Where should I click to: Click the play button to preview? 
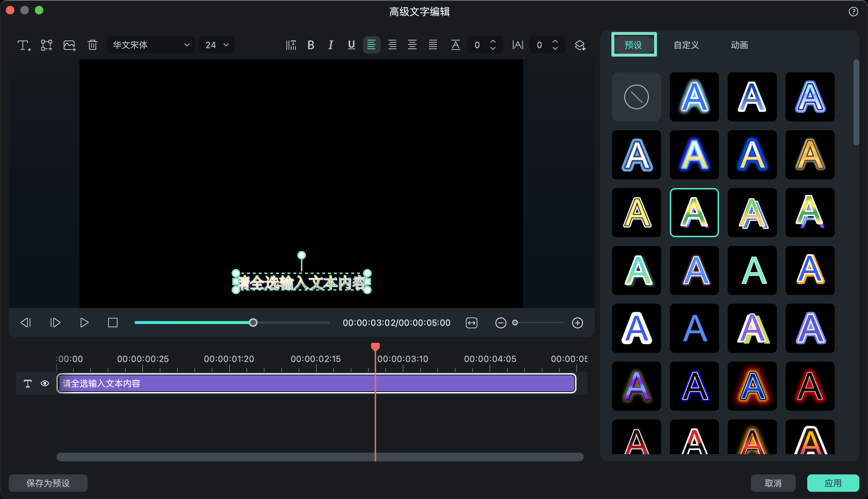84,323
